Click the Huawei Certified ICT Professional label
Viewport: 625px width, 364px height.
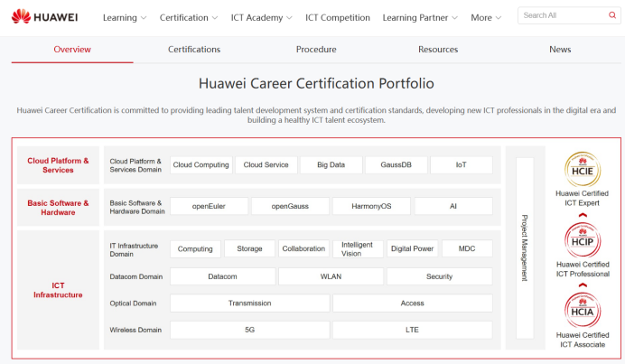point(583,269)
